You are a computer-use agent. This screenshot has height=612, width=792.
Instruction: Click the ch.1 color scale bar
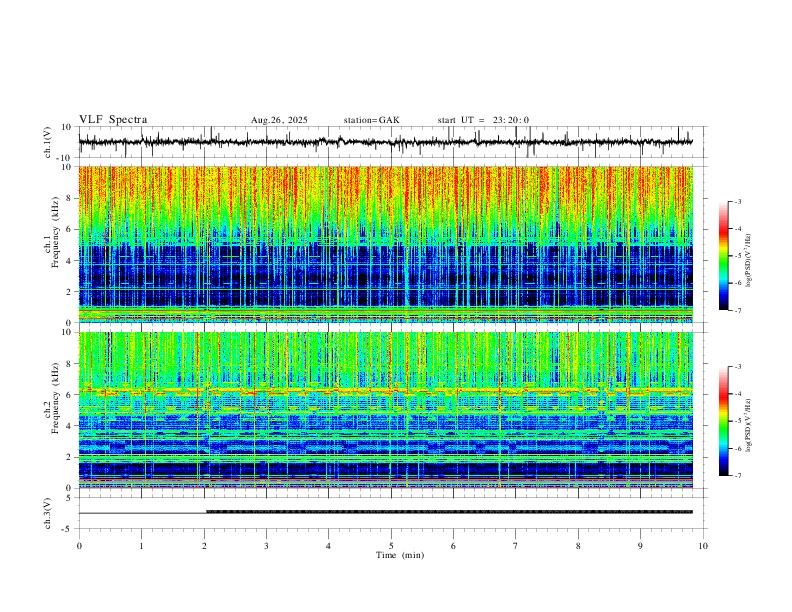pos(723,256)
